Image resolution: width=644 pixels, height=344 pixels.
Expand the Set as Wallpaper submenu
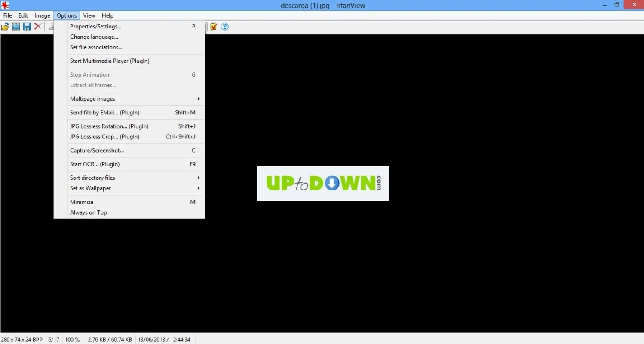click(136, 188)
